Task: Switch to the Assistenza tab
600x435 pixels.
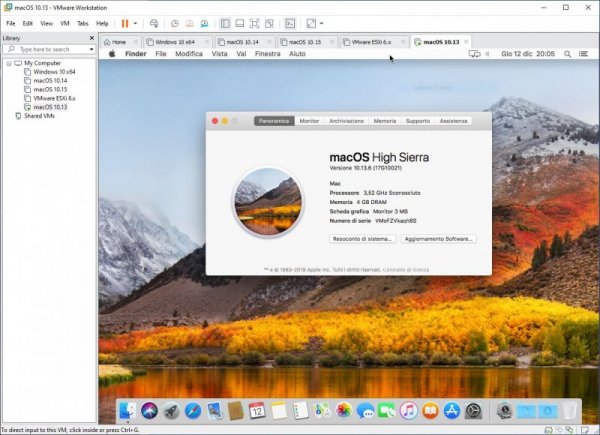Action: 453,121
